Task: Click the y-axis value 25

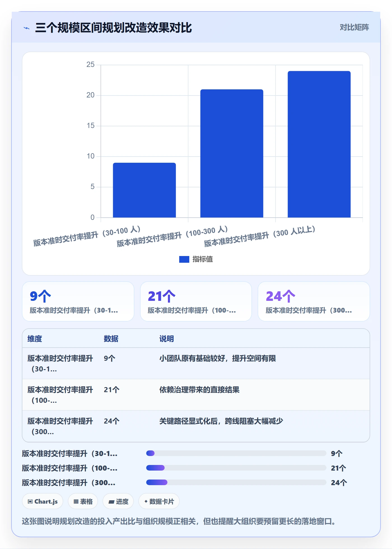Action: click(x=90, y=65)
